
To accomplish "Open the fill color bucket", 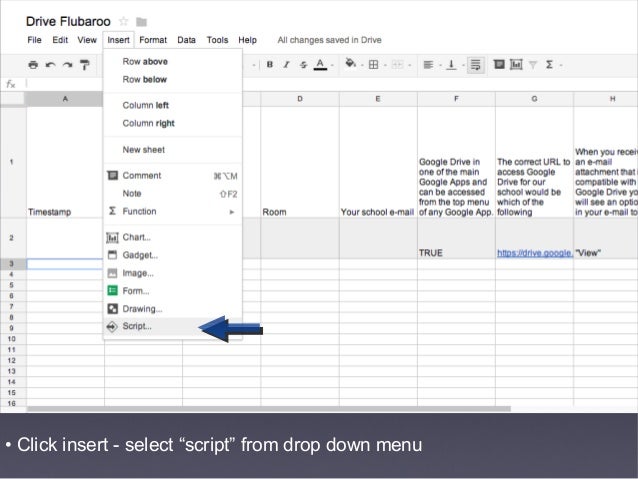I will point(350,64).
